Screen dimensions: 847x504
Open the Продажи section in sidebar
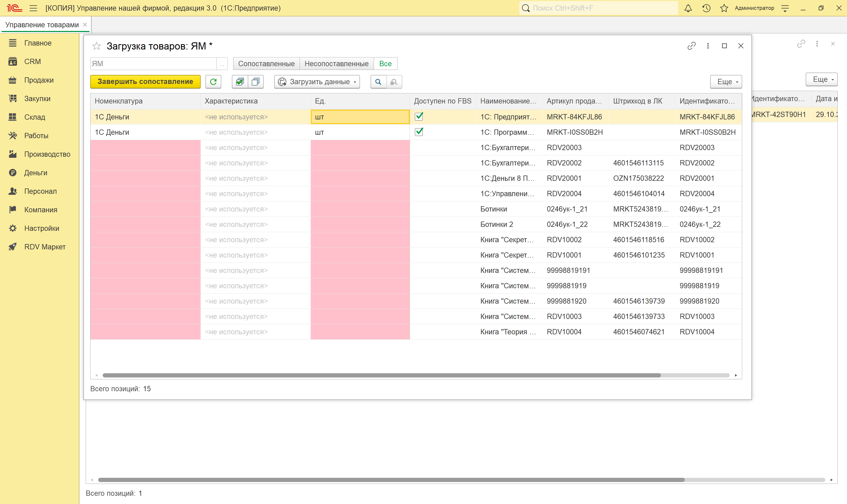click(39, 80)
